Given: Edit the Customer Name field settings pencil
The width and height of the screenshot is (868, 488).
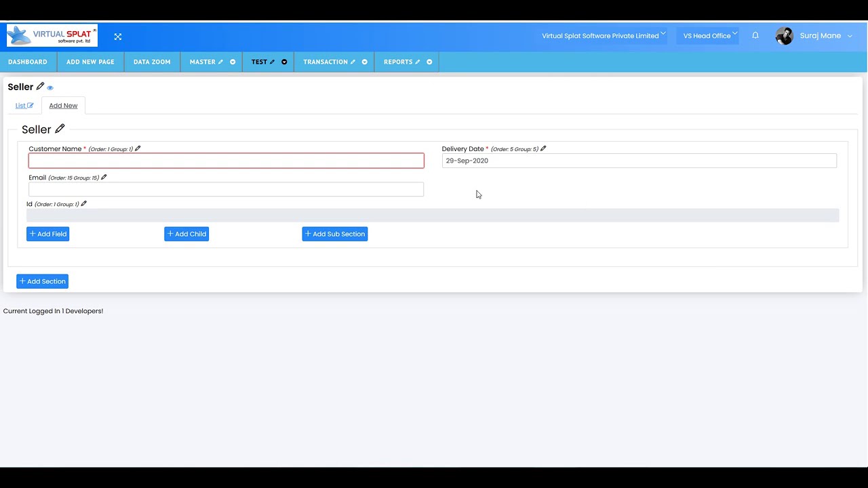Looking at the screenshot, I should coord(138,148).
